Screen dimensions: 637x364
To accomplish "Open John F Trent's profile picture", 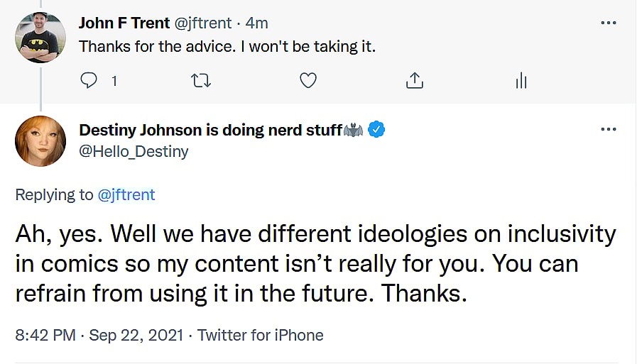I will tap(40, 37).
